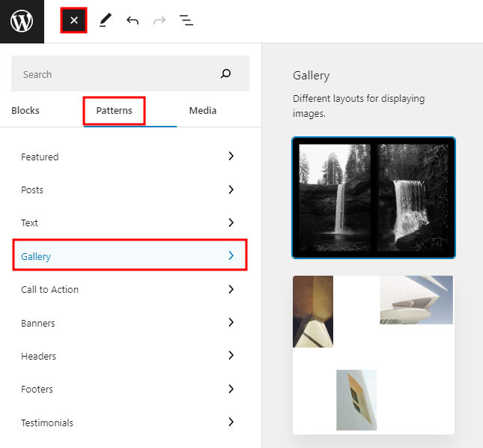Open the Media tab
483x448 pixels.
[x=202, y=111]
